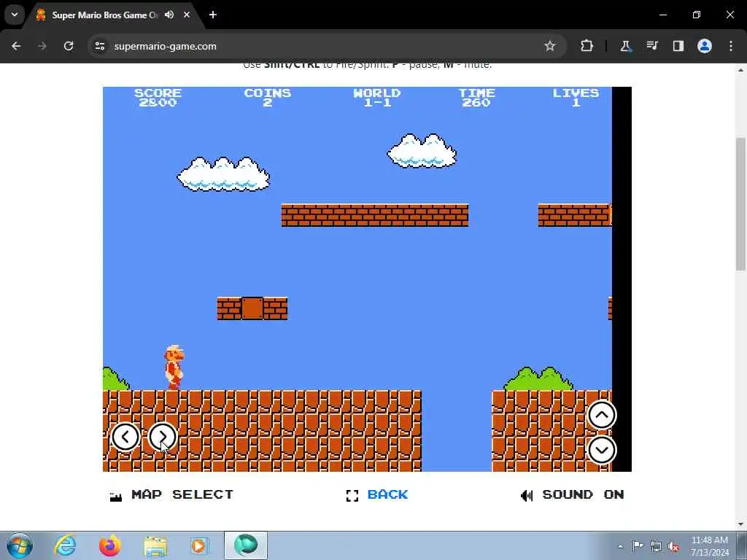The image size is (747, 560).
Task: Click the Mario character in the game
Action: tap(174, 367)
